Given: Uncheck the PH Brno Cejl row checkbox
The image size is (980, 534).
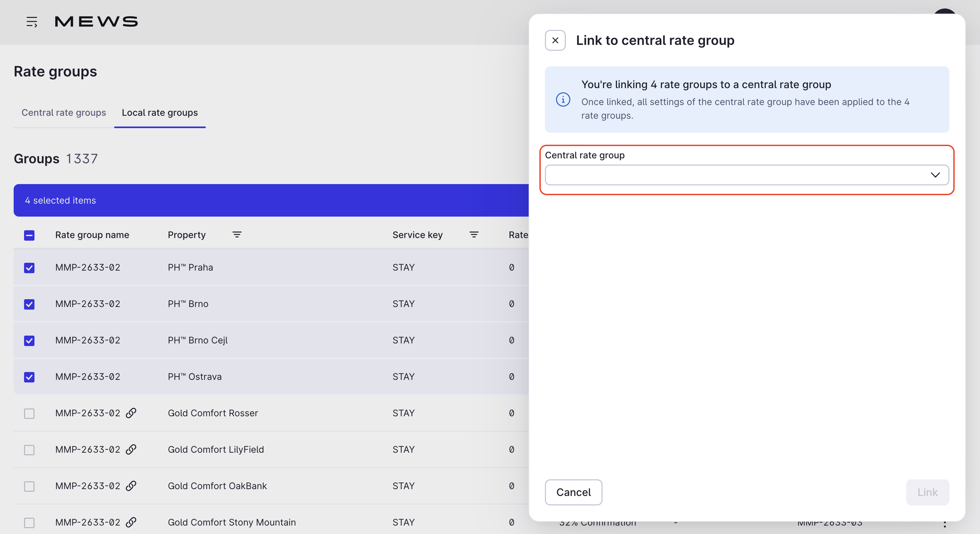Looking at the screenshot, I should (x=29, y=340).
